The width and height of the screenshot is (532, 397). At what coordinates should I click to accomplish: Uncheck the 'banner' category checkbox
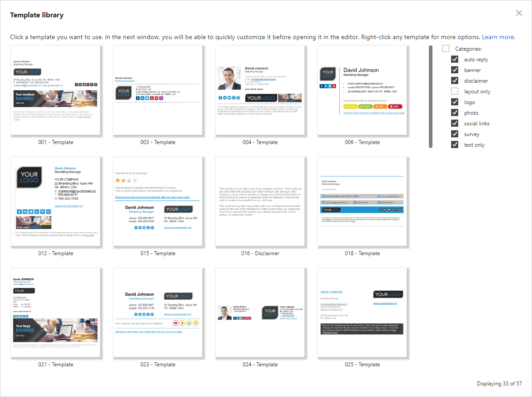(x=455, y=70)
